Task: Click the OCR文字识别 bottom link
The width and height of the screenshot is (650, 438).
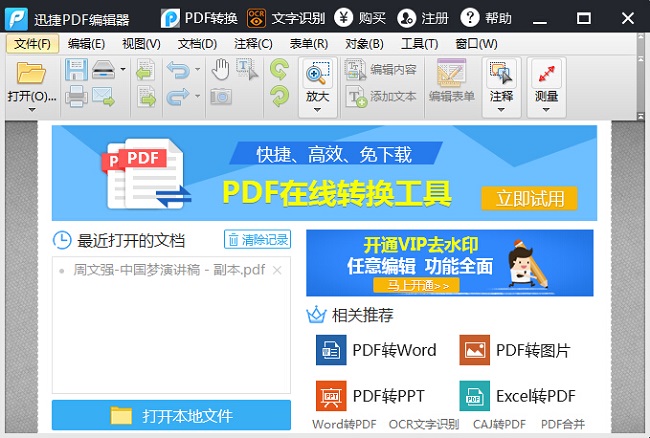Action: [424, 424]
